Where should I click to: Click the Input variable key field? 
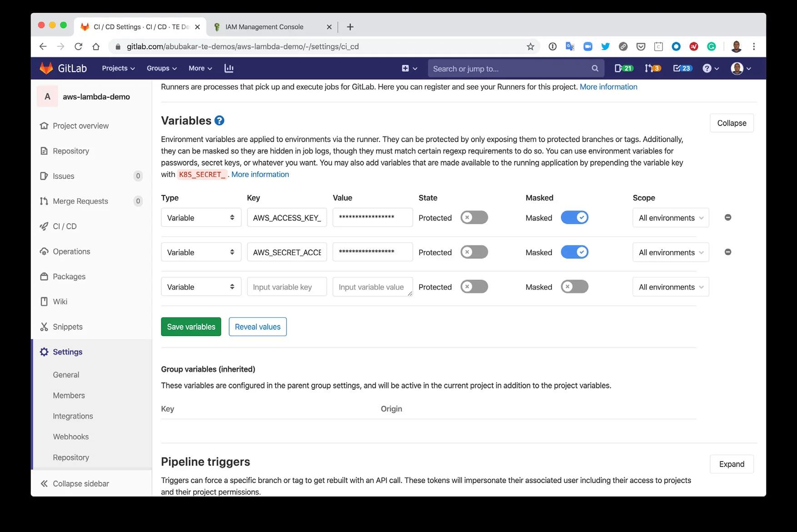pyautogui.click(x=286, y=287)
